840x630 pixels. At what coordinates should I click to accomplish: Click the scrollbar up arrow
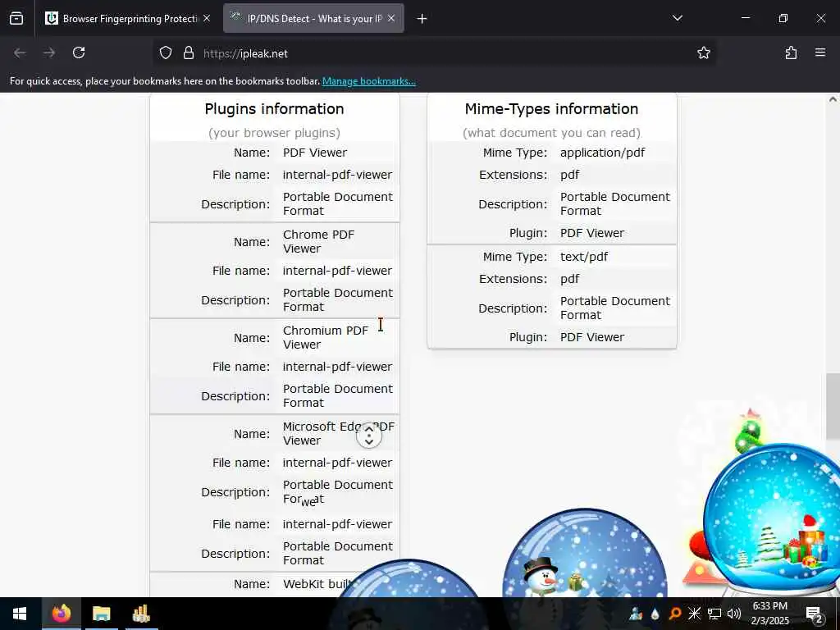pyautogui.click(x=833, y=99)
